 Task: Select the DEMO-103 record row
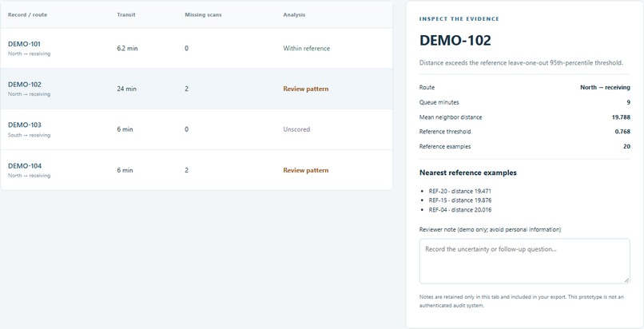197,129
